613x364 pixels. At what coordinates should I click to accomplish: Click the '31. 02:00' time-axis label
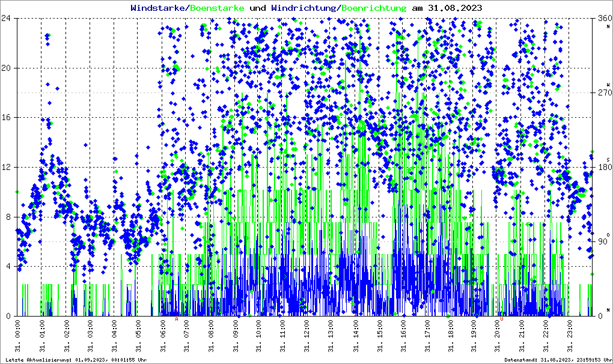pos(66,336)
